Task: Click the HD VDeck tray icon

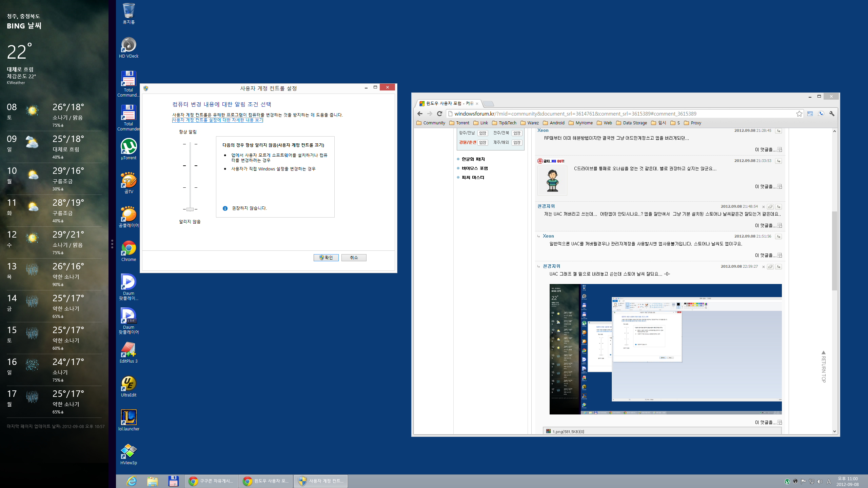Action: pyautogui.click(x=795, y=481)
